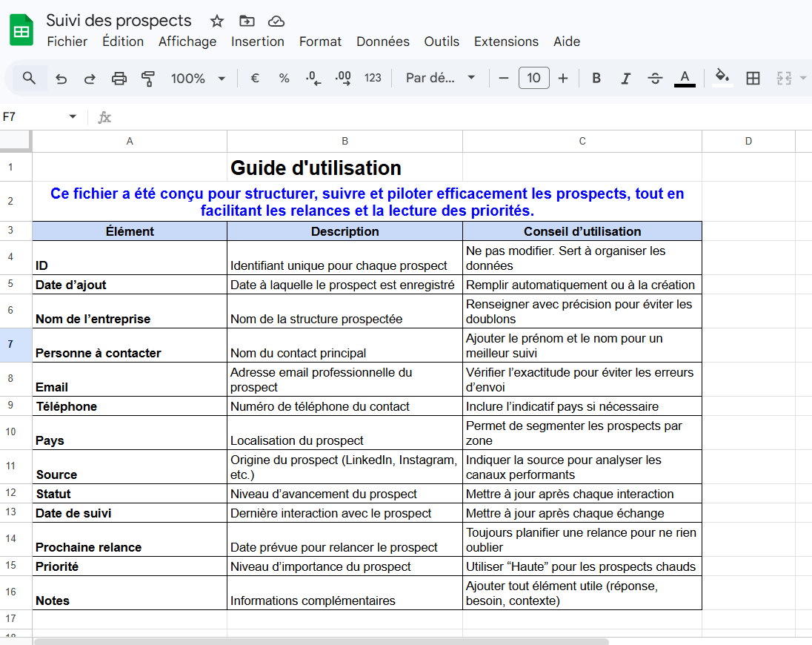Click the move to folder icon
This screenshot has height=645, width=812.
pos(247,21)
